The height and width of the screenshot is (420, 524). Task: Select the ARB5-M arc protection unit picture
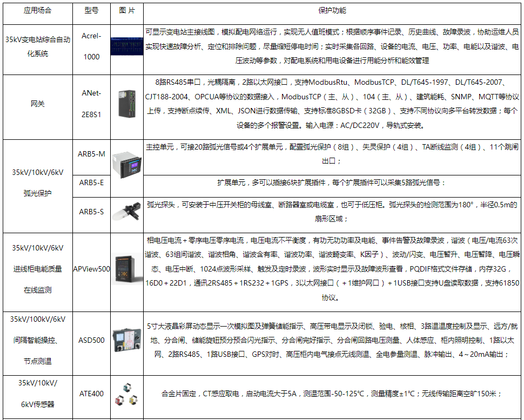[x=127, y=165]
